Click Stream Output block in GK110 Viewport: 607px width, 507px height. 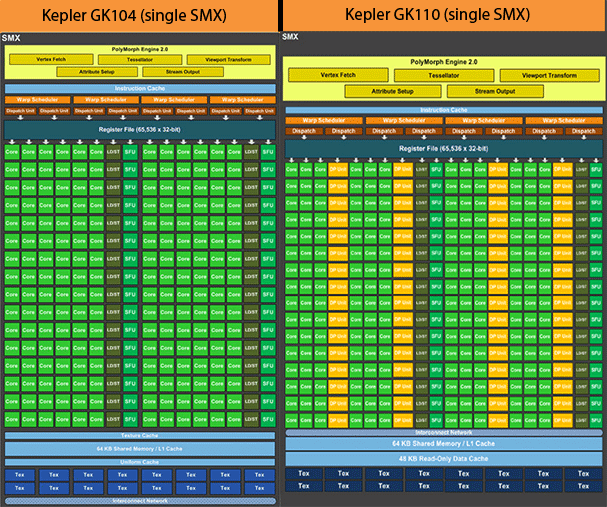coord(495,91)
